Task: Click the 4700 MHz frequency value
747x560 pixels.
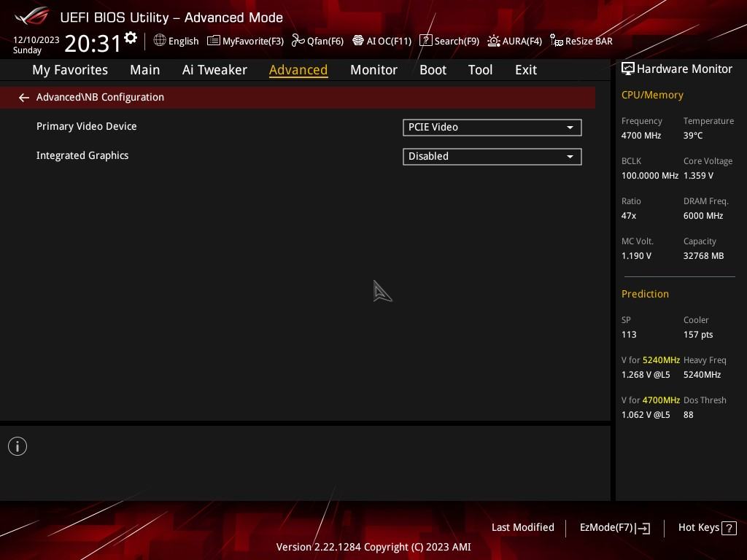Action: point(640,136)
